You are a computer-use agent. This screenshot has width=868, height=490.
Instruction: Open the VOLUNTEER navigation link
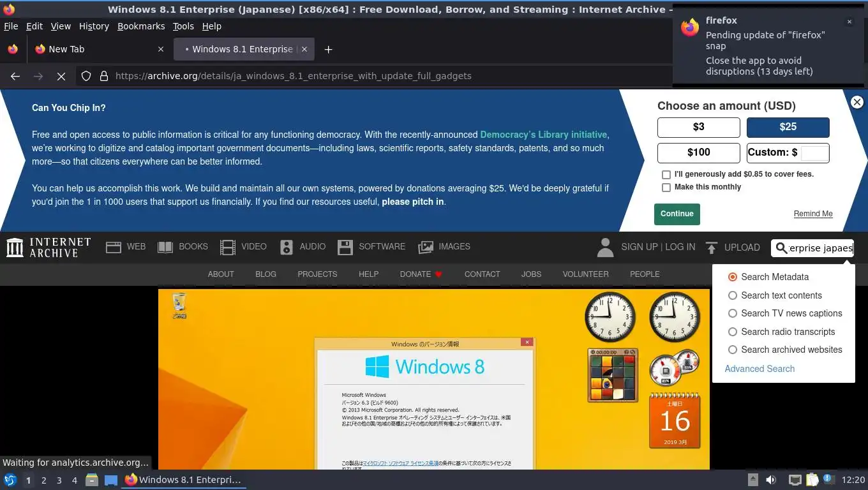tap(585, 274)
